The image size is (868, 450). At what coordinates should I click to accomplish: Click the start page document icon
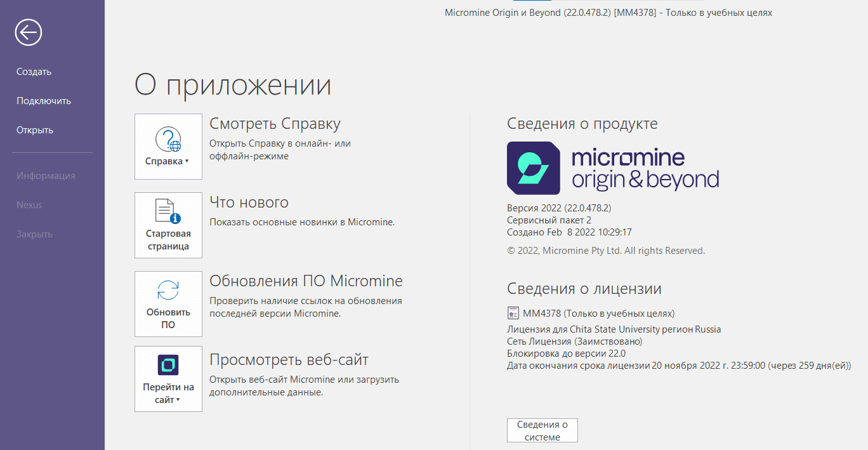point(168,211)
